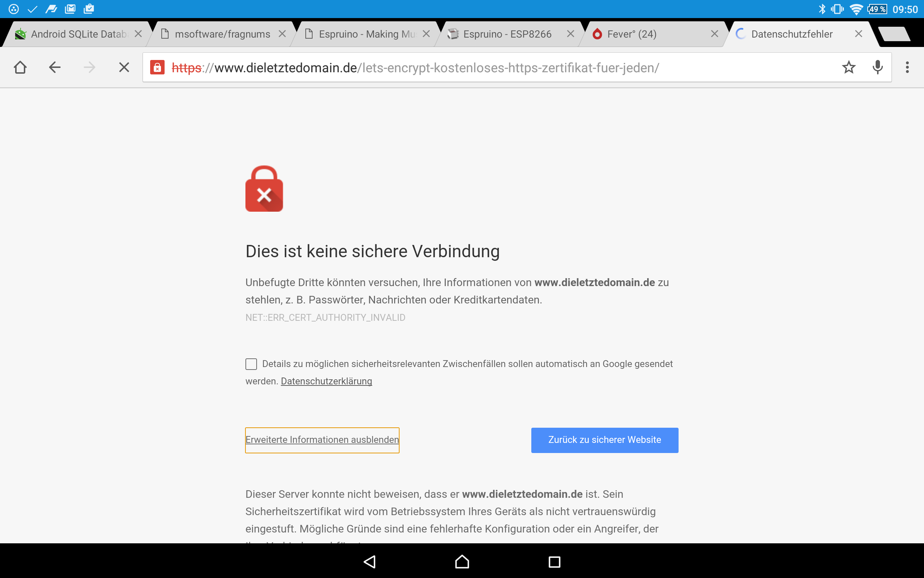The width and height of the screenshot is (924, 578).
Task: Click the heading Dies ist keine sichere Verbindung
Action: click(x=372, y=251)
